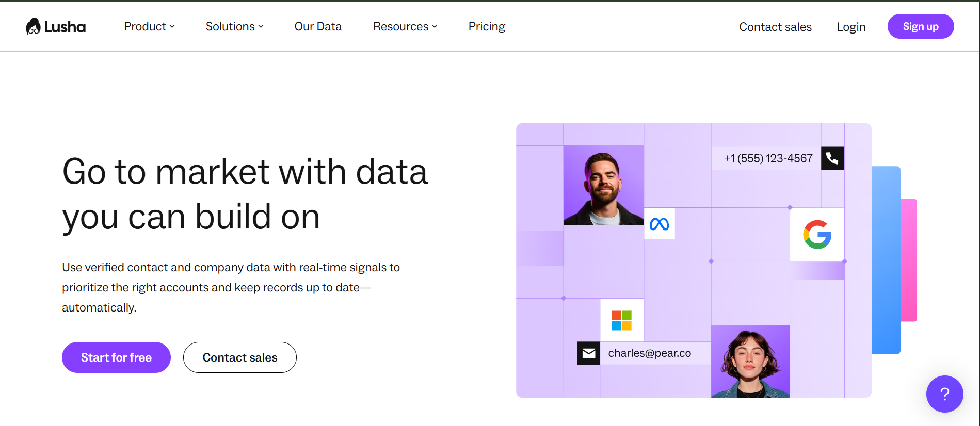This screenshot has height=426, width=980.
Task: Click Contact sales in the top navigation
Action: pos(775,27)
